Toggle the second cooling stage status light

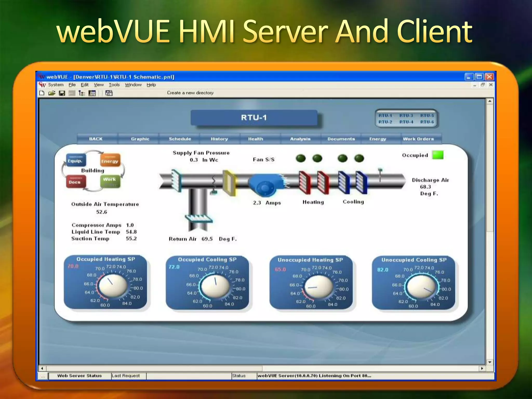(x=359, y=158)
